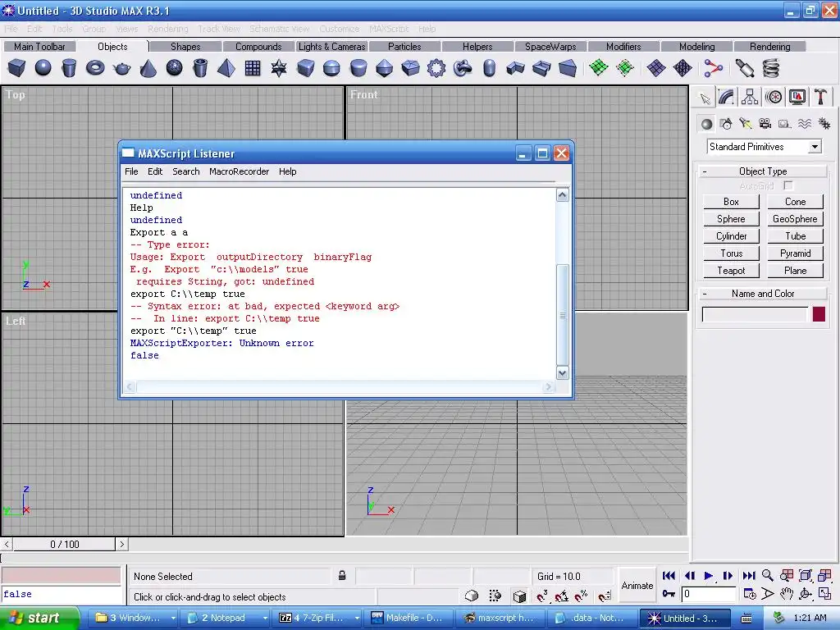The height and width of the screenshot is (630, 840).
Task: Open the Utilities hammer panel tab
Action: point(820,98)
